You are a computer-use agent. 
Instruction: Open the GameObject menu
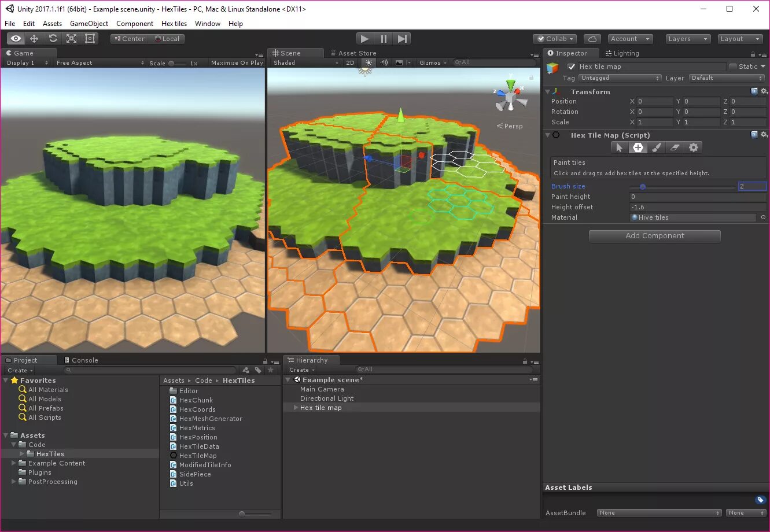coord(89,24)
